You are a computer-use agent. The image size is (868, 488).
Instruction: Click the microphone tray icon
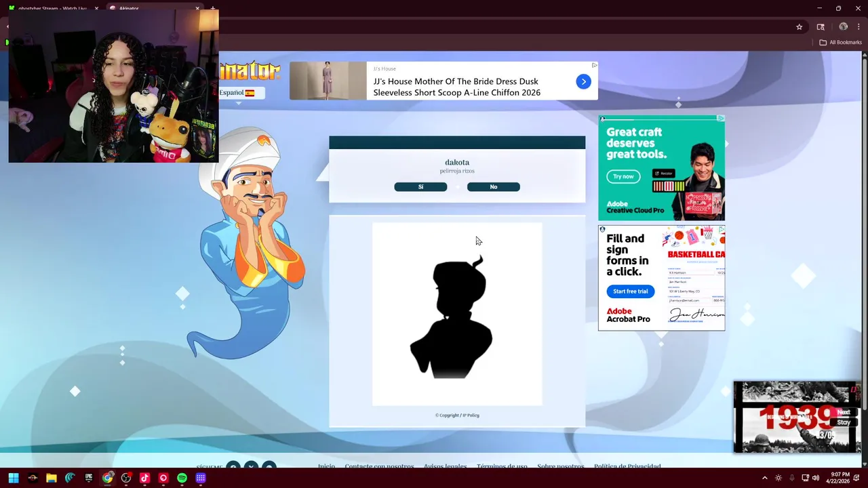coord(792,478)
